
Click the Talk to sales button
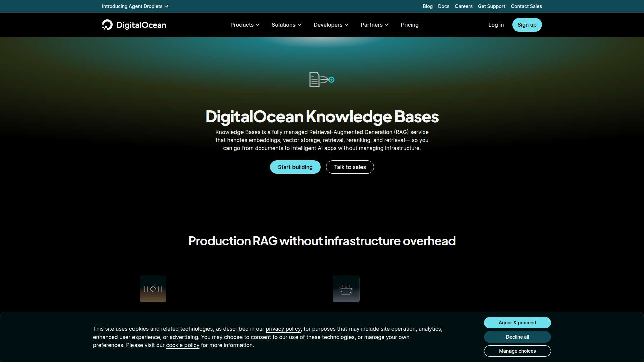coord(350,167)
